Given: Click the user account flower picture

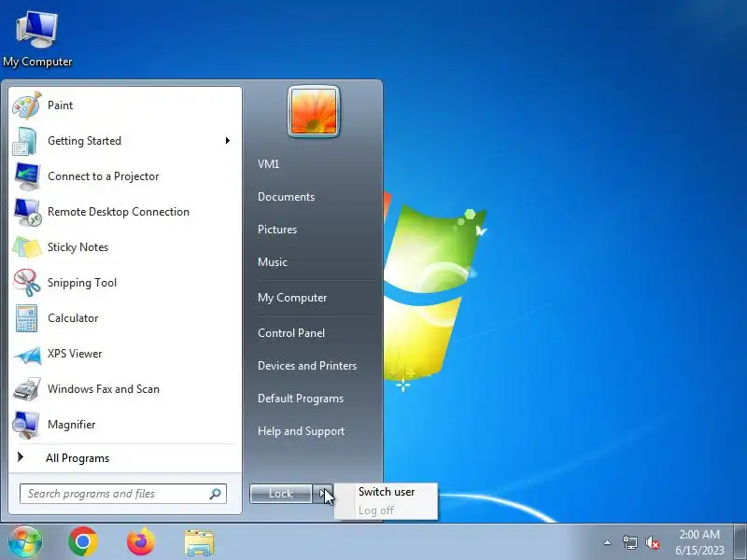Looking at the screenshot, I should 314,111.
